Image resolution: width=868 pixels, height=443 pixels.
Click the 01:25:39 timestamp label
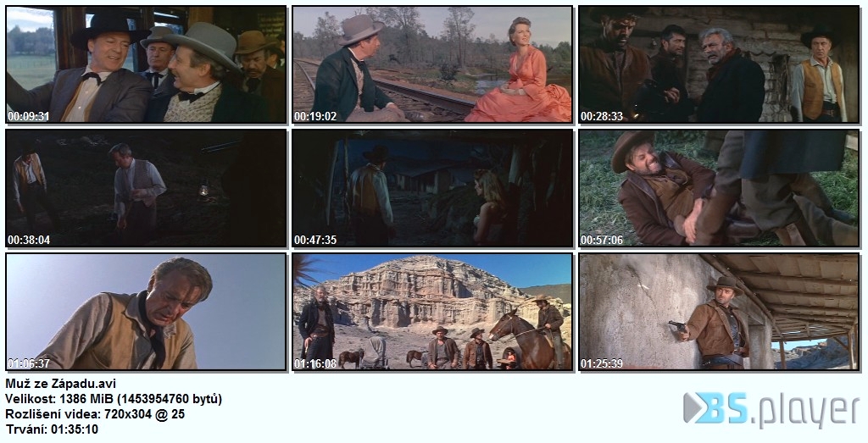tap(602, 363)
